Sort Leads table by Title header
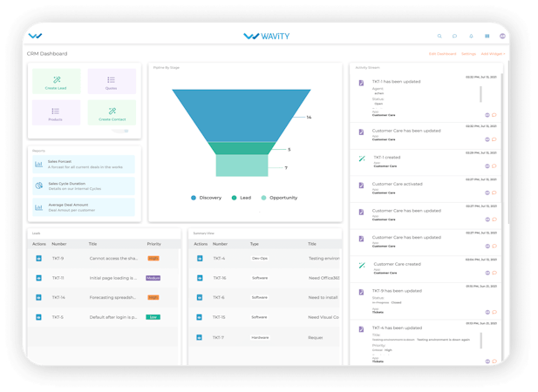This screenshot has width=538, height=392. [92, 244]
